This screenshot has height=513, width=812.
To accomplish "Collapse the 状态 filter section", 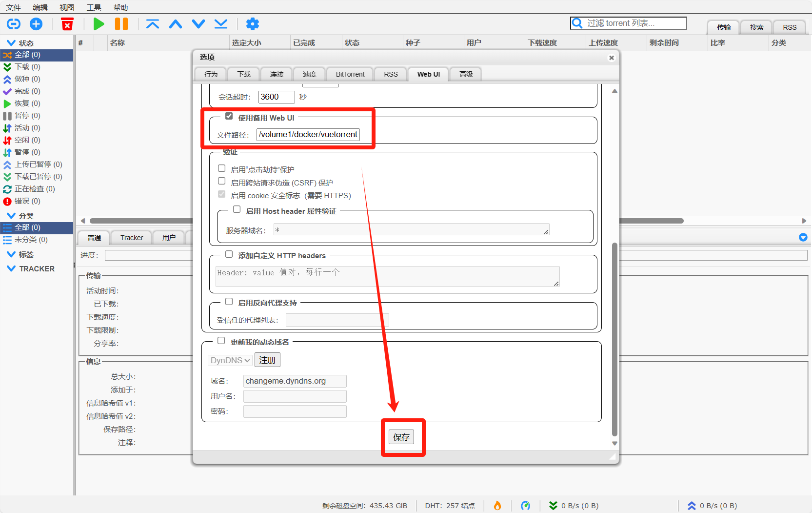I will click(11, 43).
